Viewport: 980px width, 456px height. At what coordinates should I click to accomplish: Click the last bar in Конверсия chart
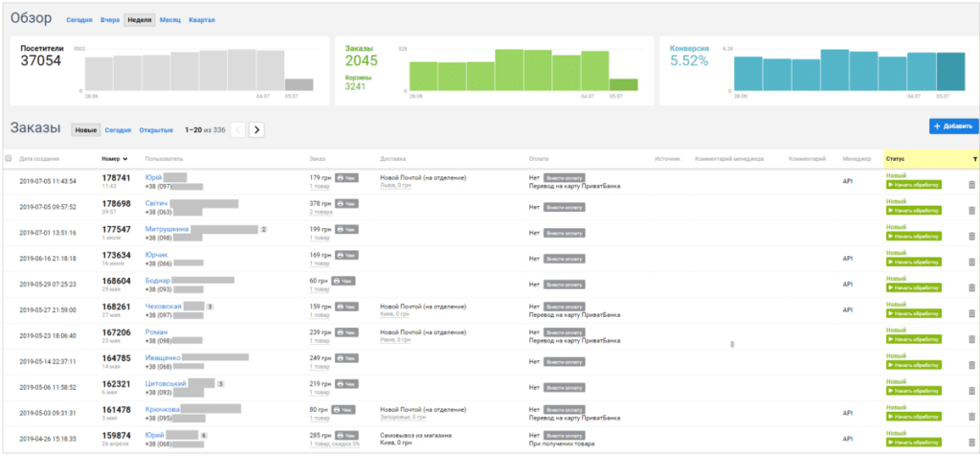(x=950, y=72)
